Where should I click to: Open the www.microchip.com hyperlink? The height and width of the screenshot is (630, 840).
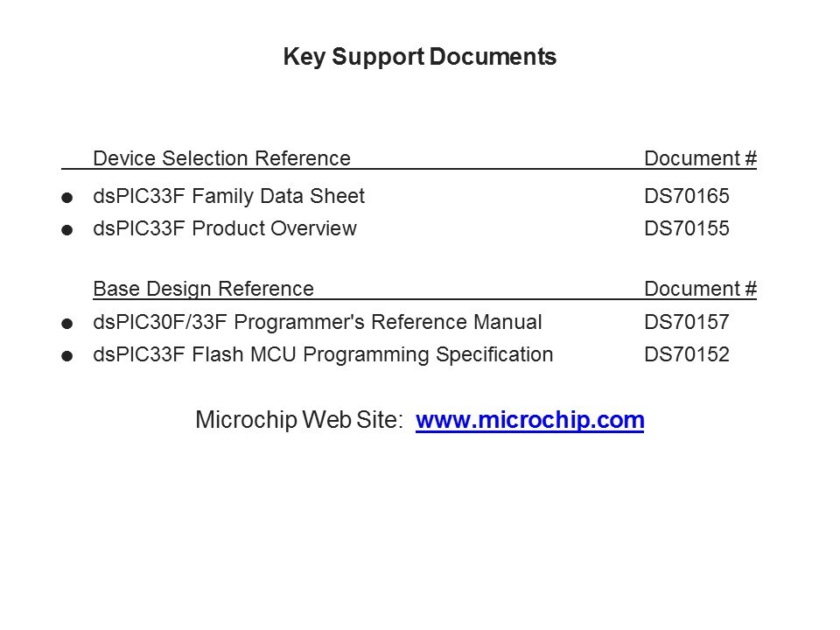(531, 420)
